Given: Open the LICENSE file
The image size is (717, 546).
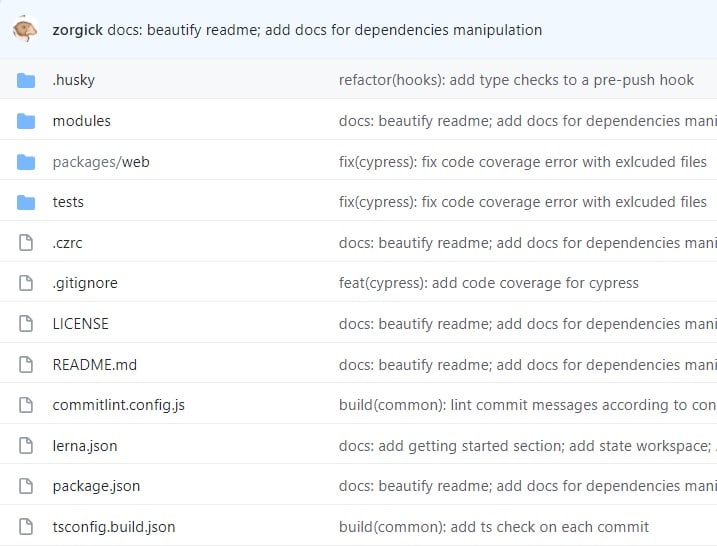Looking at the screenshot, I should (80, 324).
